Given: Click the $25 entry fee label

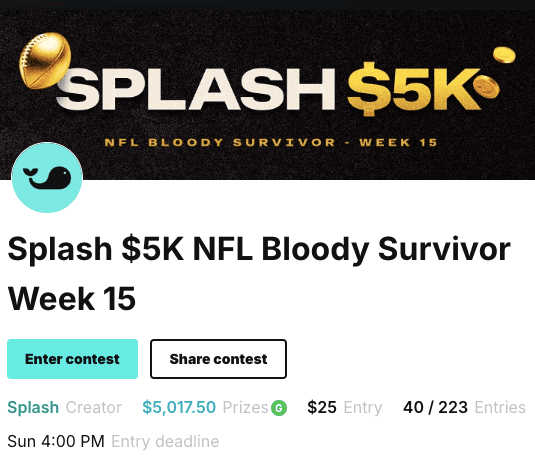Looking at the screenshot, I should pyautogui.click(x=322, y=407).
